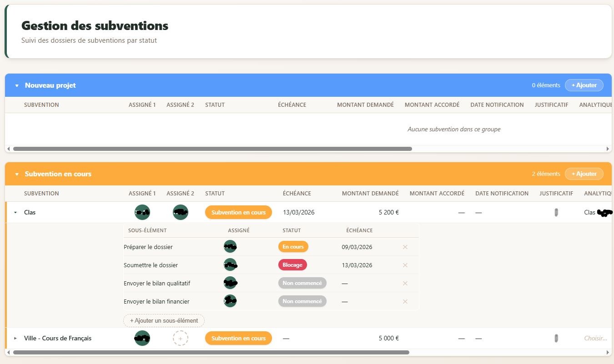Add second assignee to Ville - Cours de Français
Viewport: 614px width, 364px height.
180,338
